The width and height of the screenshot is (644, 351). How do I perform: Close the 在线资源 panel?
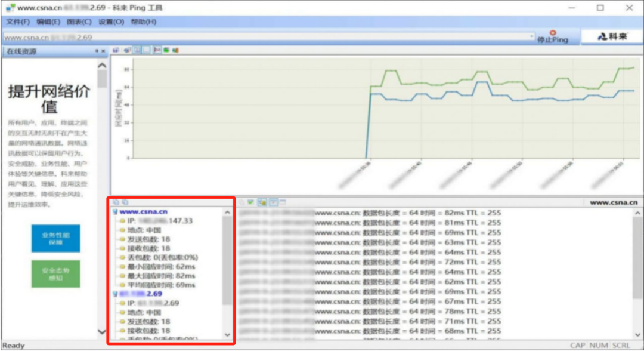pos(103,51)
